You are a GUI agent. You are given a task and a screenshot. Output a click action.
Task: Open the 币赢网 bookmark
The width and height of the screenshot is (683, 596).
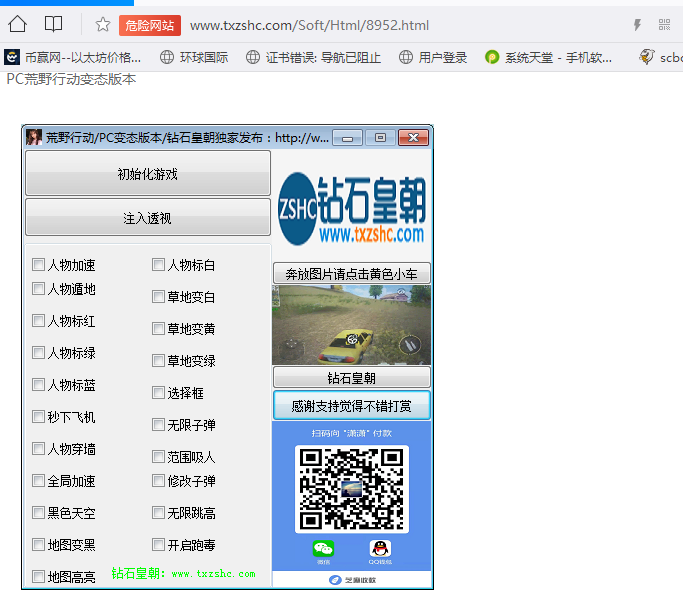click(72, 58)
